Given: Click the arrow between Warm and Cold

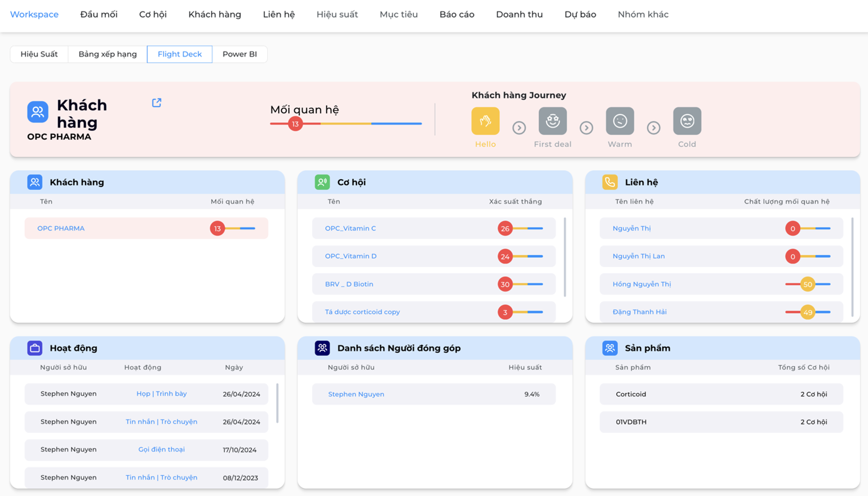Looking at the screenshot, I should [654, 128].
